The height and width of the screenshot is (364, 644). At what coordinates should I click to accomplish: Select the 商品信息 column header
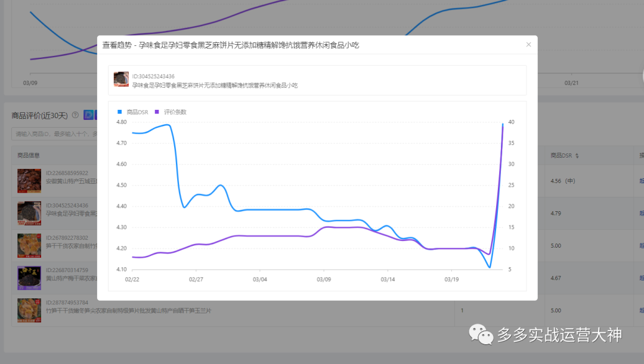29,155
